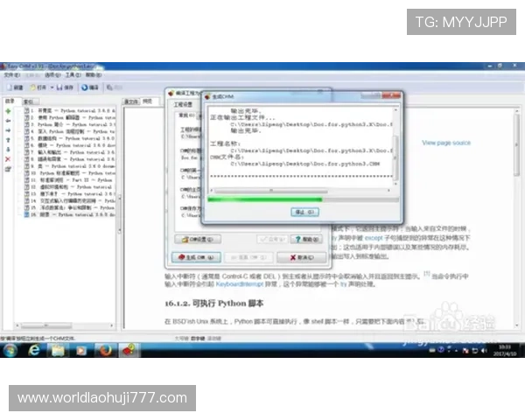The width and height of the screenshot is (525, 420).
Task: Click the Firefox icon in the taskbar
Action: tap(104, 350)
